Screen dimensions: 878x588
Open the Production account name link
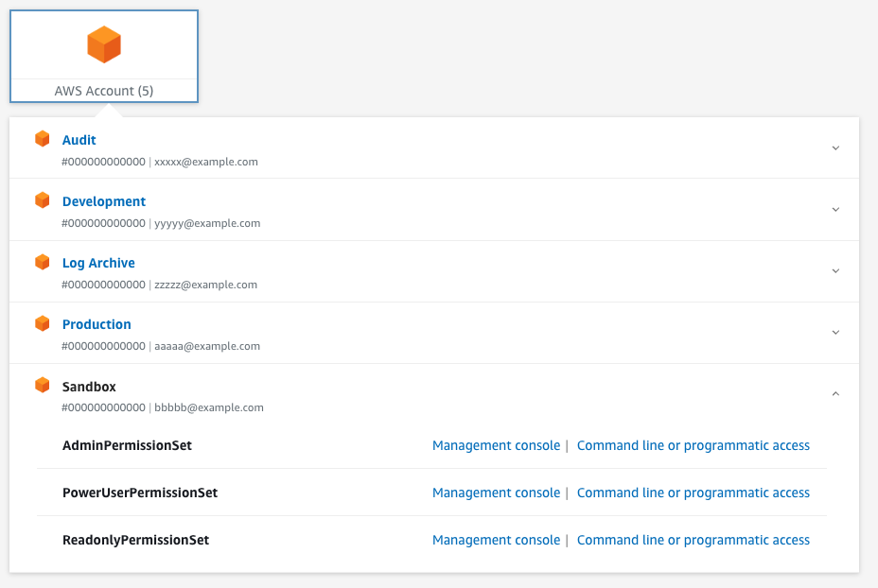97,324
